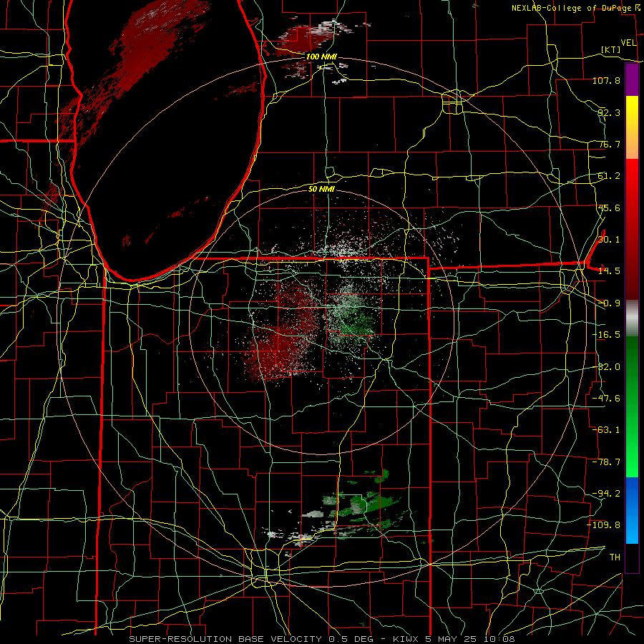Select the 76.7 velocity scale value
644x644 pixels.
pos(609,144)
